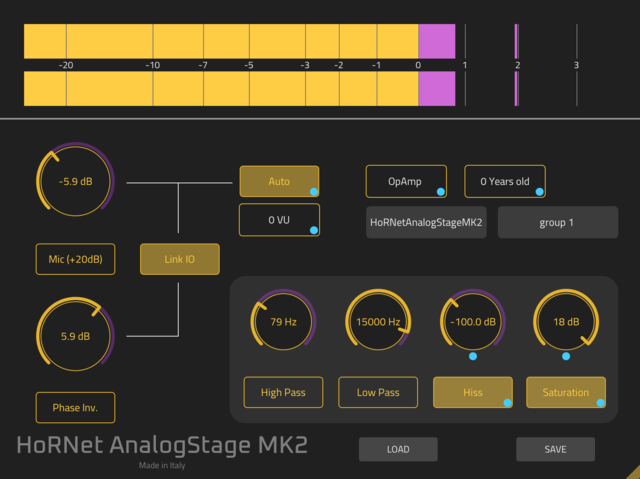Viewport: 640px width, 479px height.
Task: Click the -20 label on the meter scale
Action: tap(66, 65)
